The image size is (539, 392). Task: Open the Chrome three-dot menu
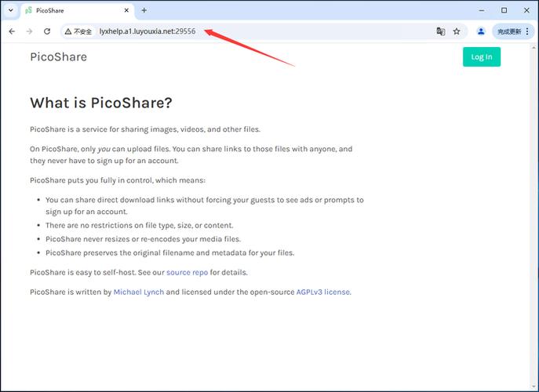tap(528, 31)
